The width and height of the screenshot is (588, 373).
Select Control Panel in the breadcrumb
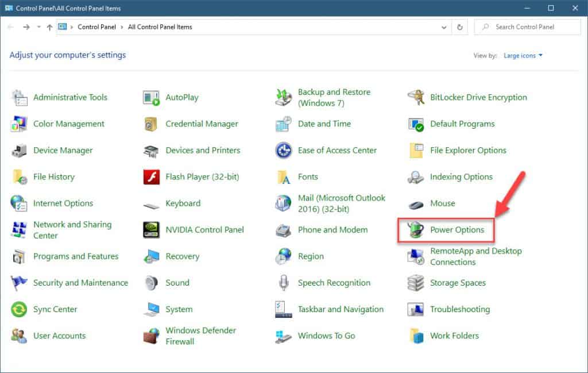pos(96,26)
